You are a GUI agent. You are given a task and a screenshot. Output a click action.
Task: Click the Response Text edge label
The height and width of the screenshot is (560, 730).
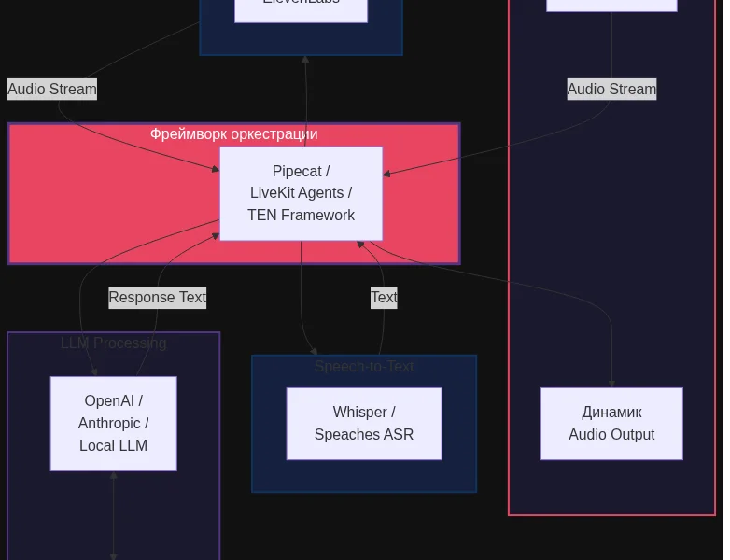click(x=158, y=298)
